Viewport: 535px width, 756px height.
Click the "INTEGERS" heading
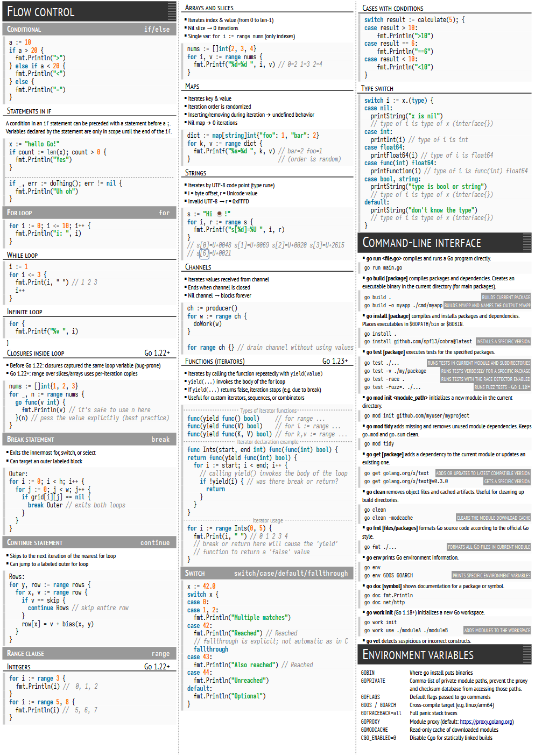19,667
